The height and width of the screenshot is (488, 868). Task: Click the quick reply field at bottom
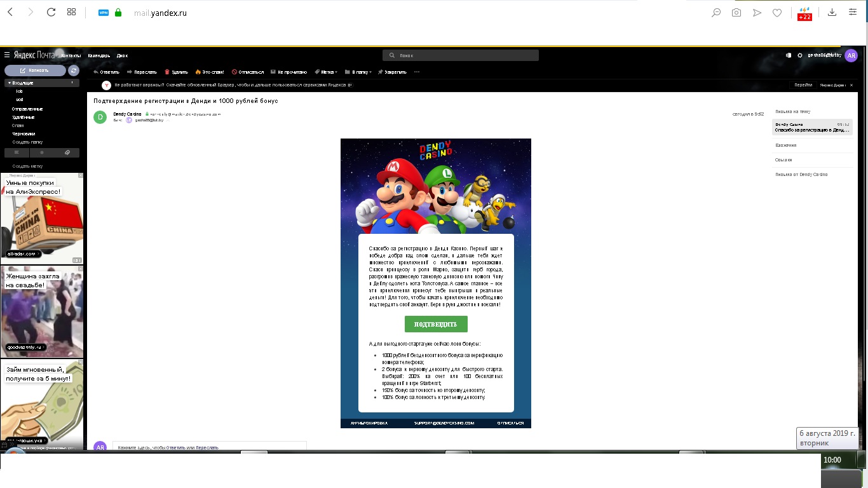(210, 447)
